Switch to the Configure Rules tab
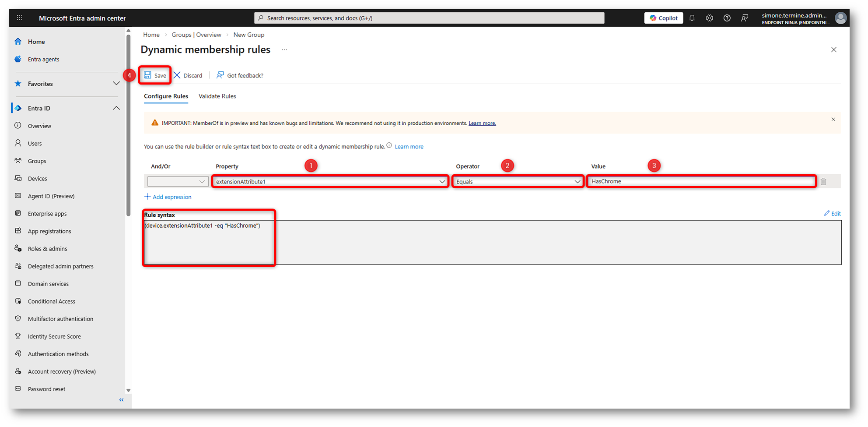The width and height of the screenshot is (868, 427). click(x=166, y=96)
